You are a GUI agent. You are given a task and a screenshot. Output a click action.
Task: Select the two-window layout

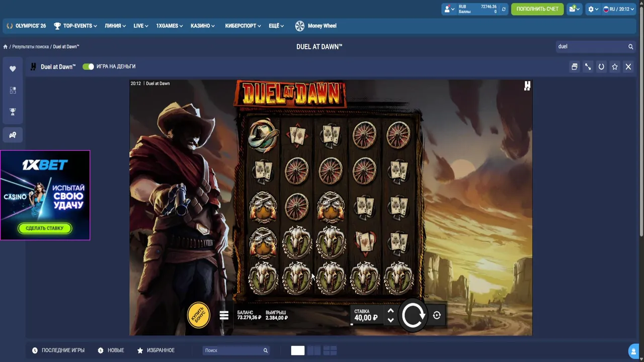pyautogui.click(x=314, y=350)
